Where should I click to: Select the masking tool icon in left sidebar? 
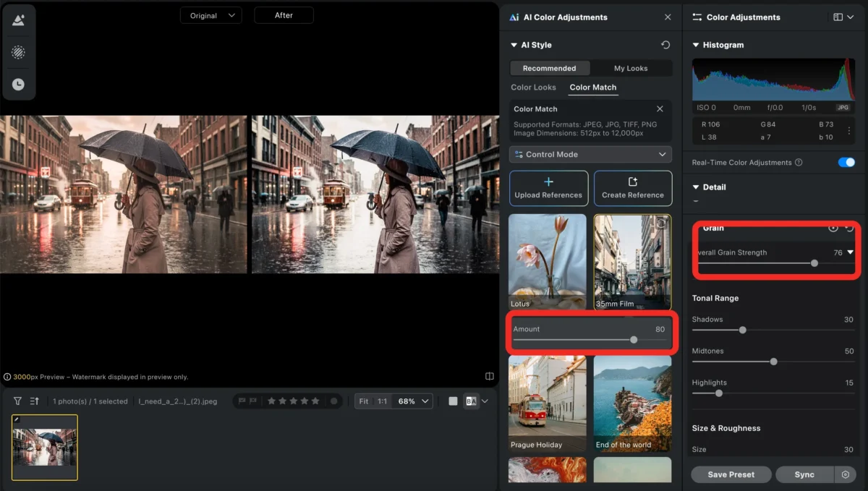(x=19, y=52)
